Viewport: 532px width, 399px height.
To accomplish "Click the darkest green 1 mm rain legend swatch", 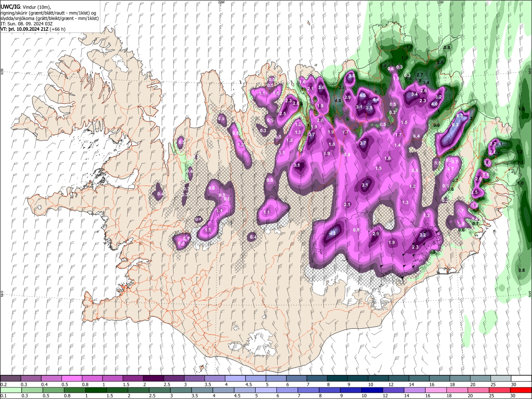I will 96,390.
